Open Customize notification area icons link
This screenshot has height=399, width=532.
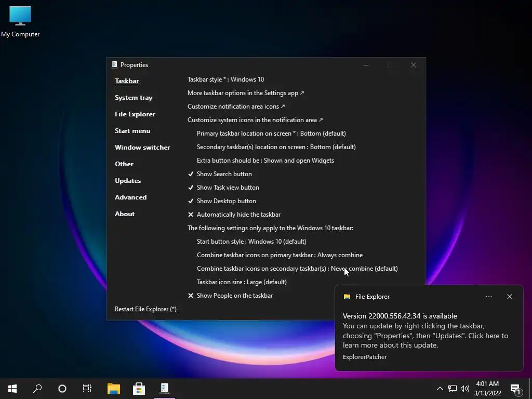pyautogui.click(x=236, y=107)
